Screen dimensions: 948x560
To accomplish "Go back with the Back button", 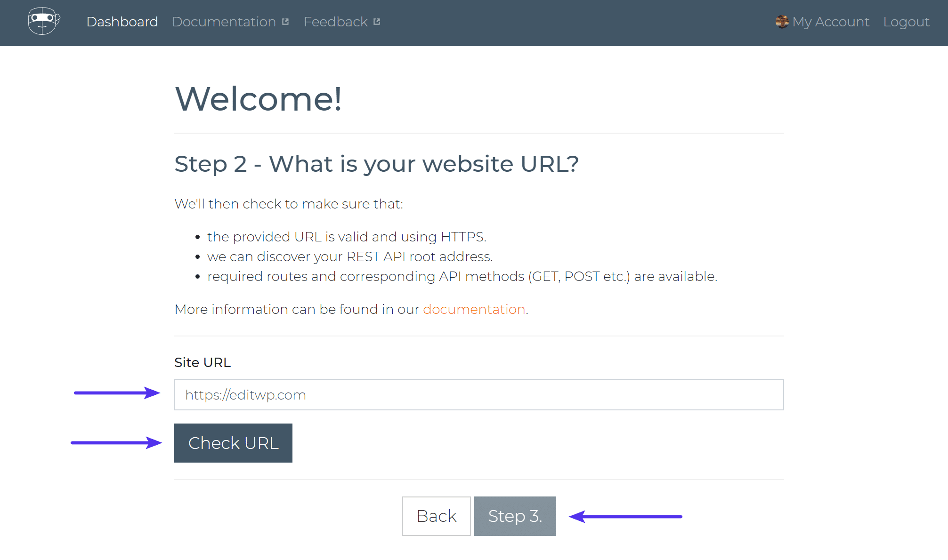I will pos(437,516).
